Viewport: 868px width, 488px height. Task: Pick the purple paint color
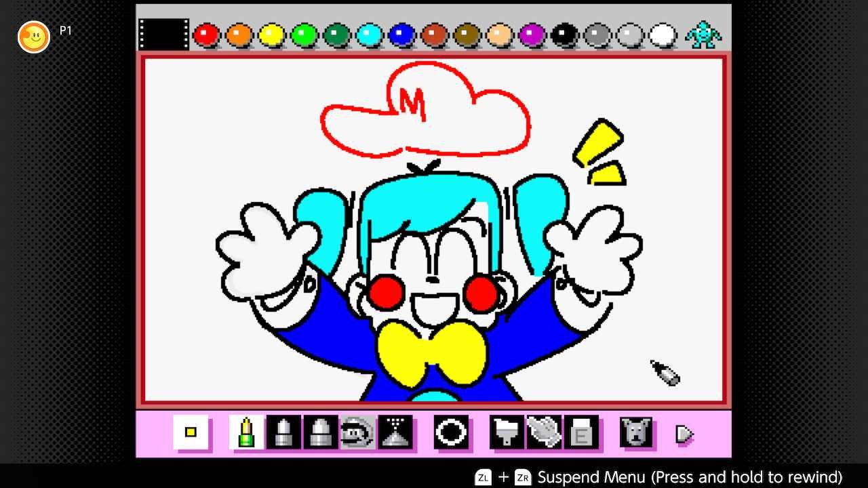pyautogui.click(x=532, y=35)
